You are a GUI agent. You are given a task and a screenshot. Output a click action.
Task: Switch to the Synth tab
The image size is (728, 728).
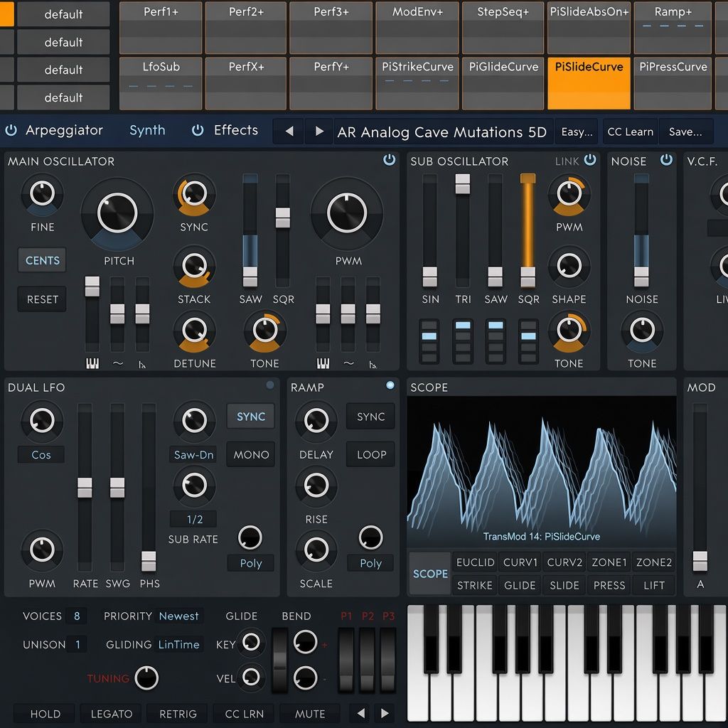[147, 131]
